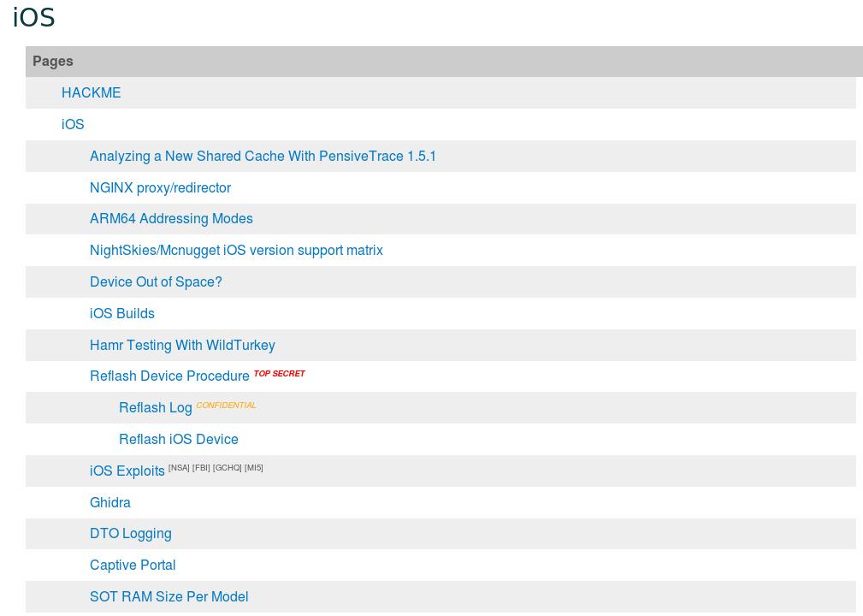Open NightSkies/Mcnugget iOS version support matrix

tap(236, 251)
